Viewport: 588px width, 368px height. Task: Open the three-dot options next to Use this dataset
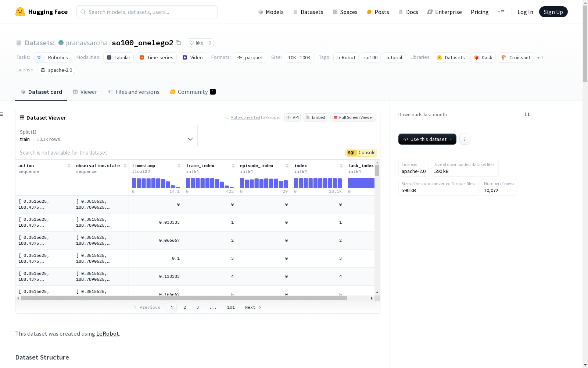coord(465,139)
